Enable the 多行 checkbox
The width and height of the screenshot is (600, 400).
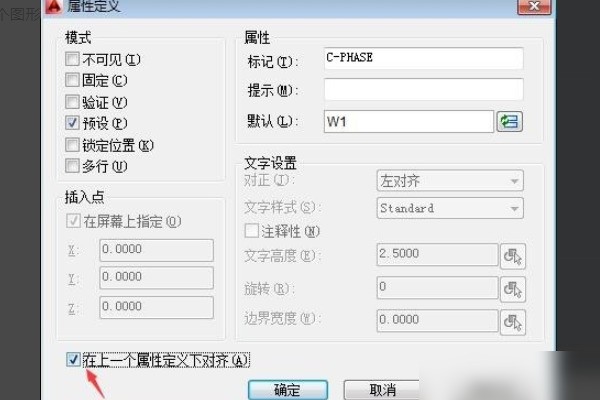(72, 166)
